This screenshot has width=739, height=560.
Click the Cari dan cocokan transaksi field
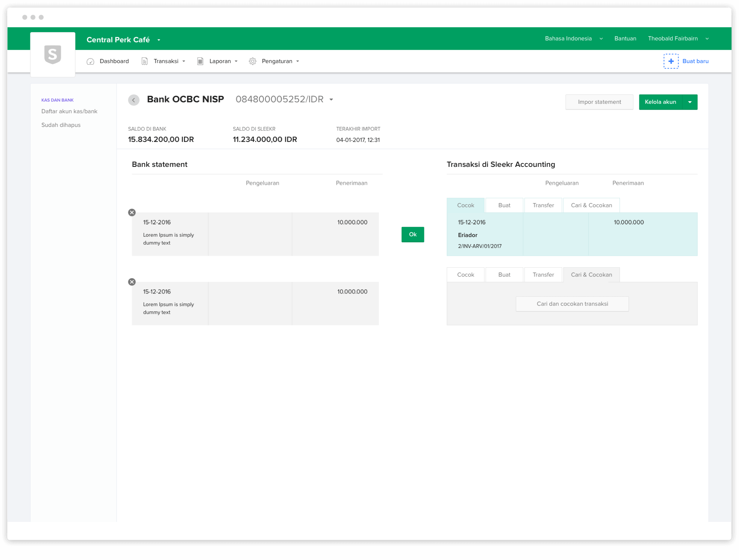pos(572,304)
